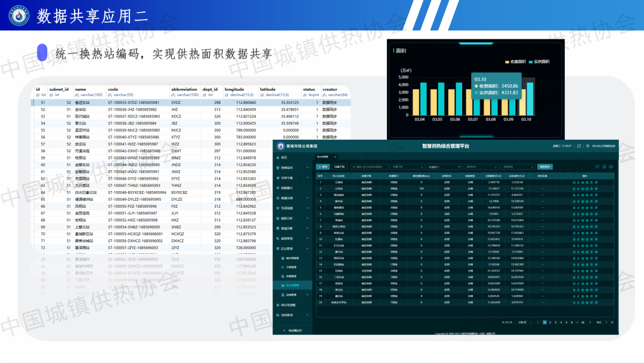
Task: Close the 热力站管理 tab
Action: coord(335,156)
